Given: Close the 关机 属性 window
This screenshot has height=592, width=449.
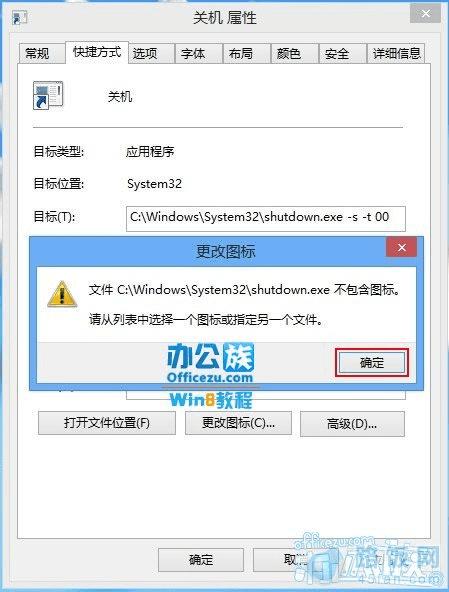Looking at the screenshot, I should 425,14.
